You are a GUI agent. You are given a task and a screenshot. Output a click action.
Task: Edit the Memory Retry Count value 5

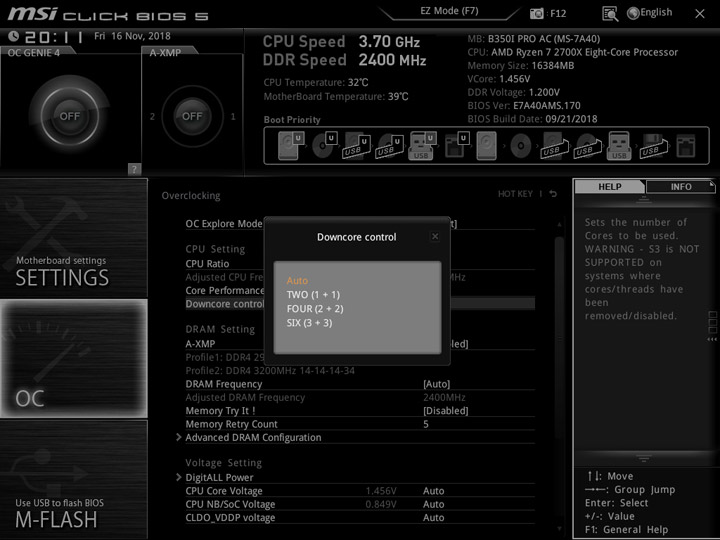point(426,424)
